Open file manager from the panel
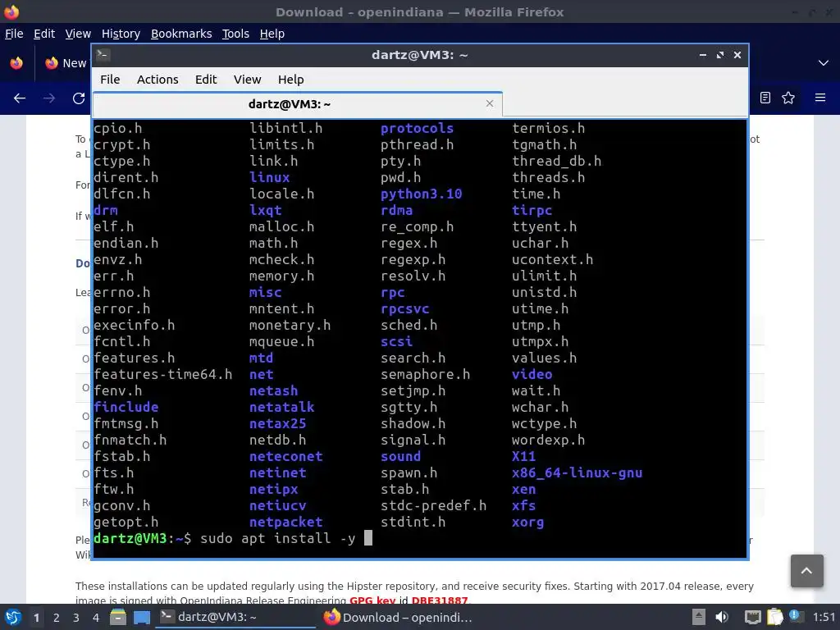The height and width of the screenshot is (630, 840). [x=117, y=617]
